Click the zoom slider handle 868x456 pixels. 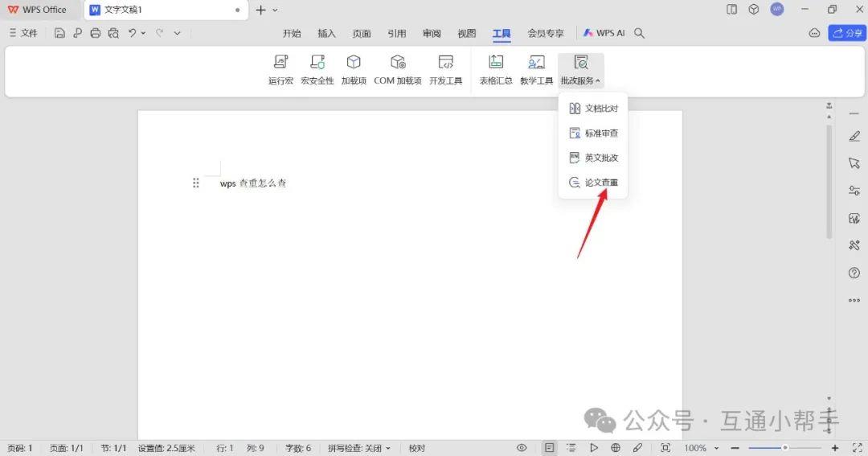(x=785, y=448)
